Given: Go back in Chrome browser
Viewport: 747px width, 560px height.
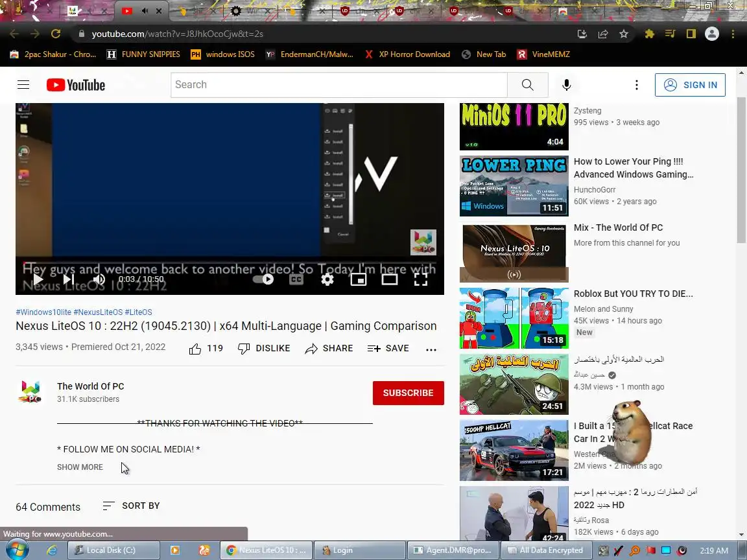Looking at the screenshot, I should point(14,34).
